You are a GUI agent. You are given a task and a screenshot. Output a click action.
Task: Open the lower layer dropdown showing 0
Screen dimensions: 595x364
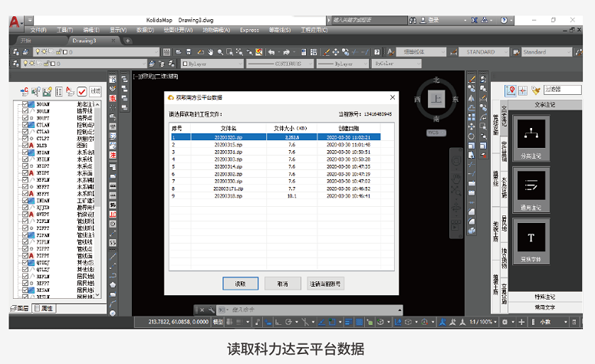84,64
